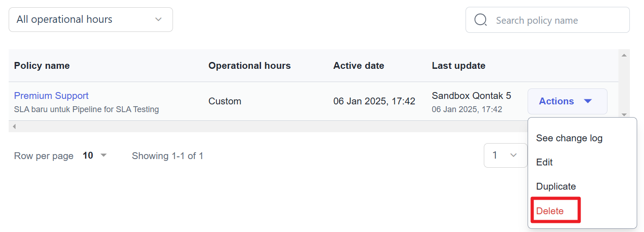Open the page number dropdown

[505, 155]
